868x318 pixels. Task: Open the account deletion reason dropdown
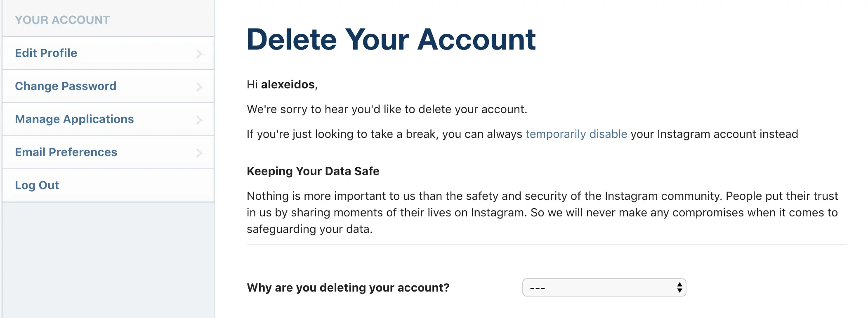point(598,287)
